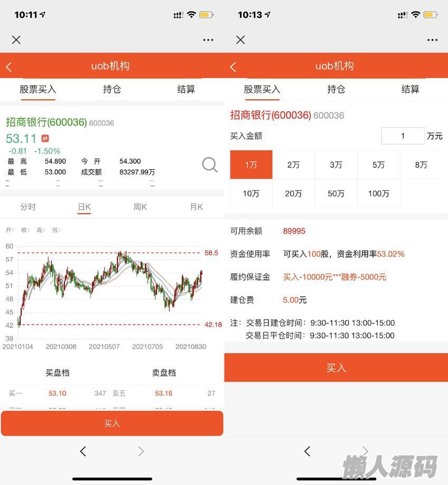
Task: Tap the left browser forward chevron at bottom
Action: 141,451
